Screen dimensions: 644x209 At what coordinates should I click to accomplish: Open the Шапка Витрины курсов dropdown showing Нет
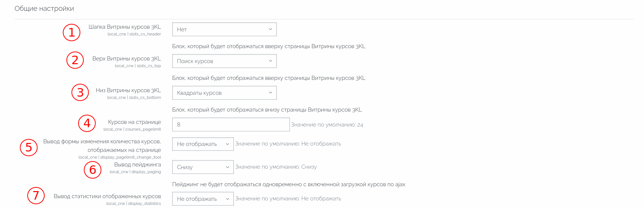coord(225,29)
